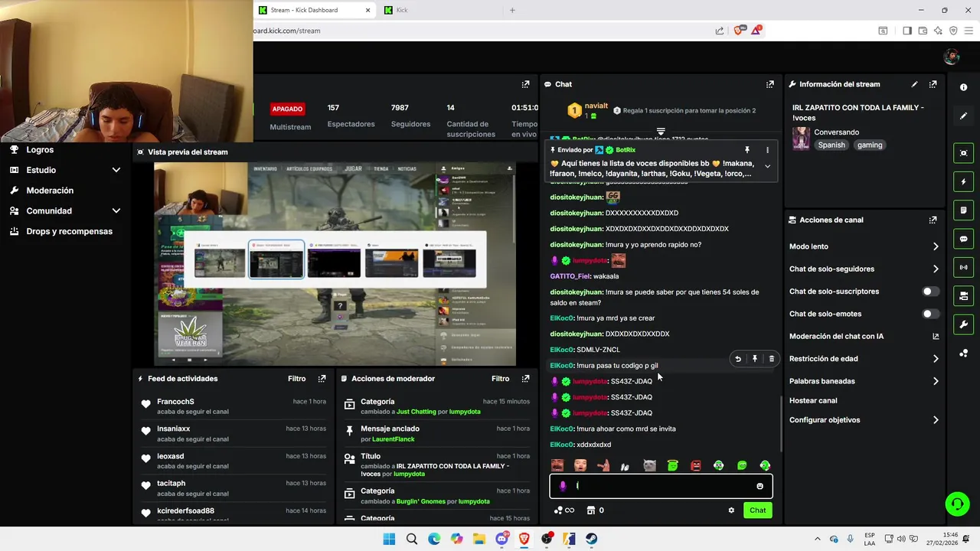Open chat settings gear icon
This screenshot has width=980, height=551.
pyautogui.click(x=731, y=510)
